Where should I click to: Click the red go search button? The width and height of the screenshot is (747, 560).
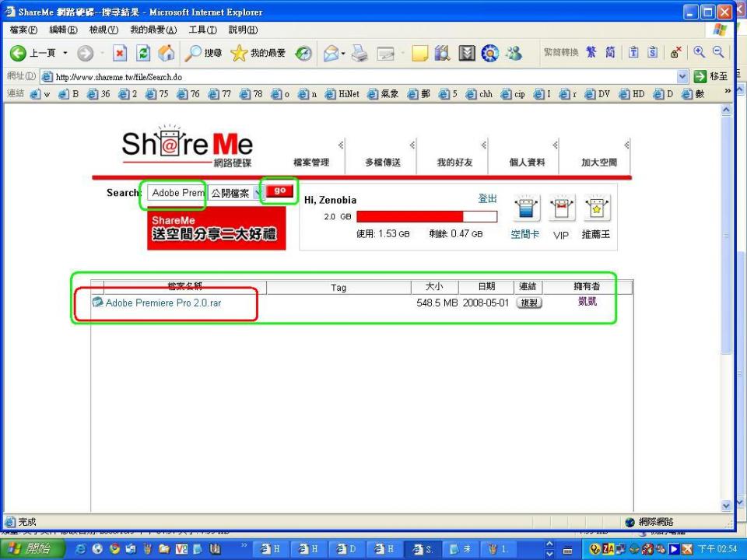pyautogui.click(x=279, y=191)
